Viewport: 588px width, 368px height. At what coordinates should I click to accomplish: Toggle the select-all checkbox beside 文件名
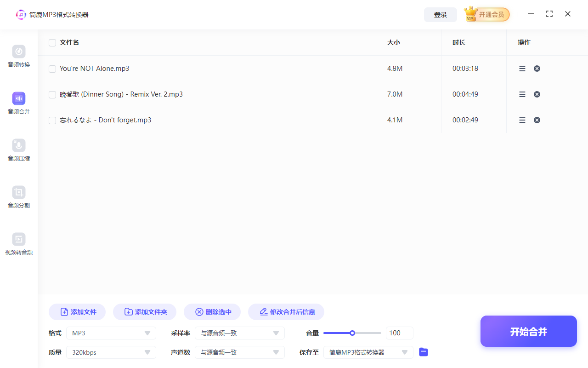tap(52, 43)
